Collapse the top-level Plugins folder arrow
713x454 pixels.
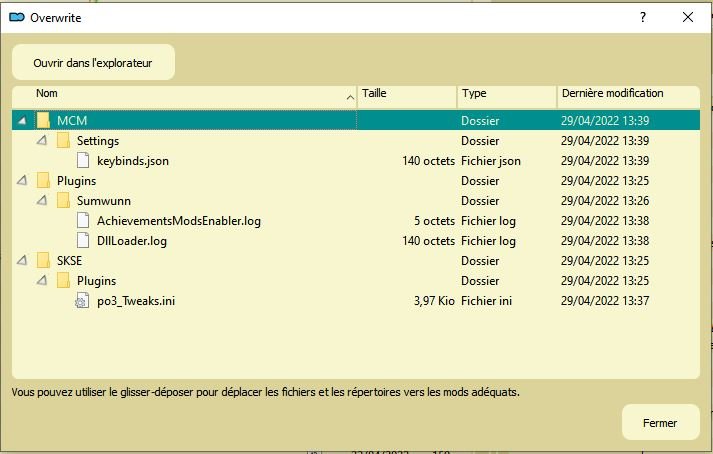tap(23, 181)
